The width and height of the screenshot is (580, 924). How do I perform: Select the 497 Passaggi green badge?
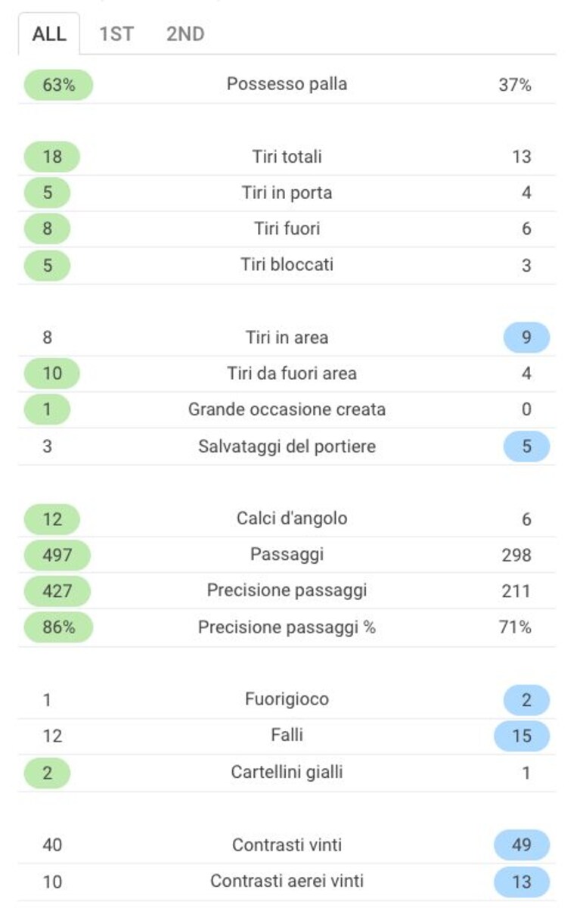[x=57, y=555]
